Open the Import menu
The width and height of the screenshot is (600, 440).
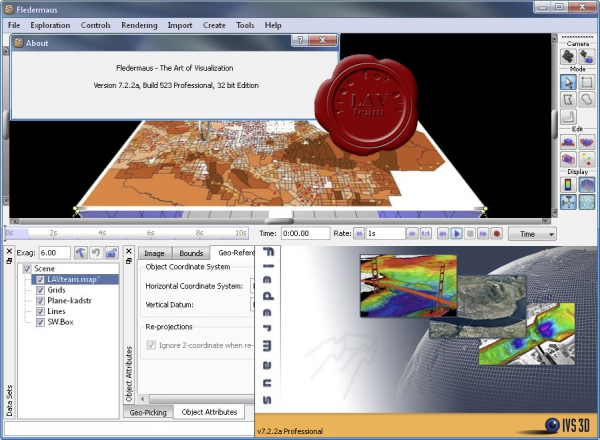coord(180,25)
